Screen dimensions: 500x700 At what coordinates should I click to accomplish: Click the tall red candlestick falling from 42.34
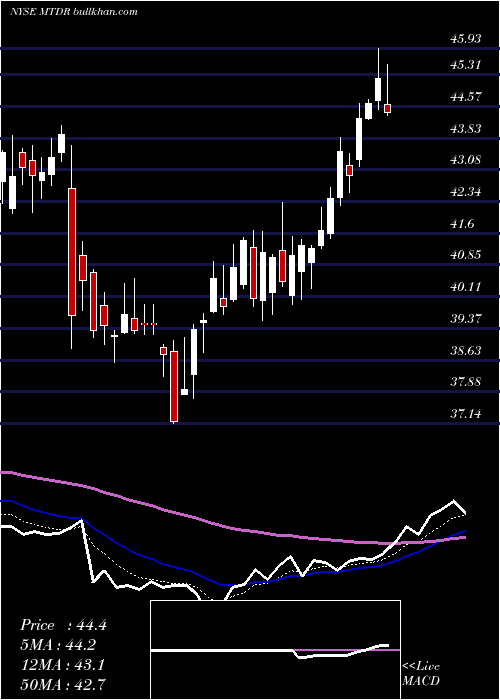point(72,252)
